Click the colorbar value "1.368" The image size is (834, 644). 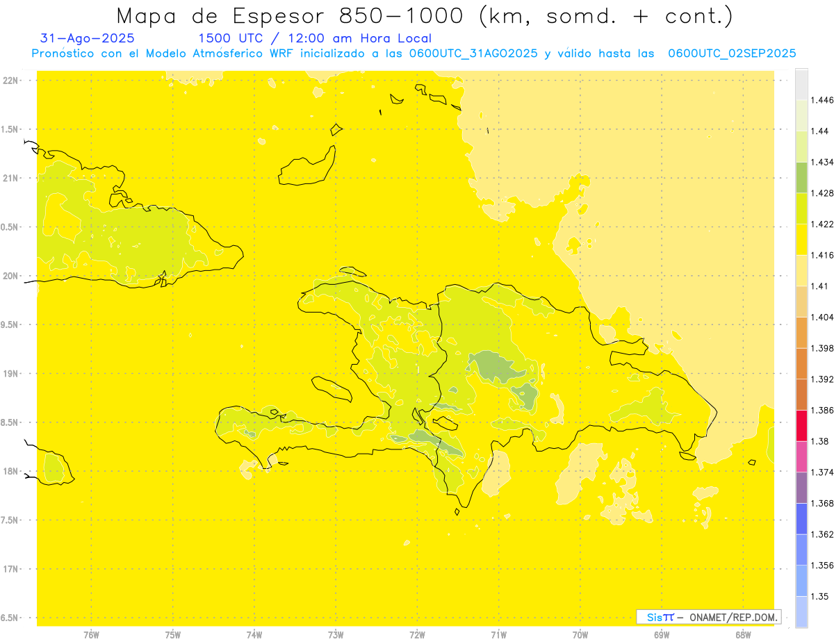[x=821, y=503]
